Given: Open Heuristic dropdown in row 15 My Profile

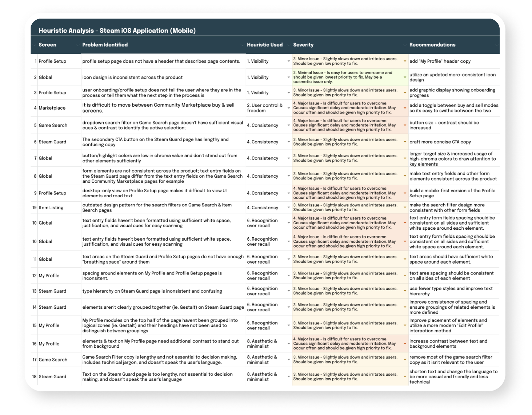Looking at the screenshot, I should pyautogui.click(x=289, y=325).
